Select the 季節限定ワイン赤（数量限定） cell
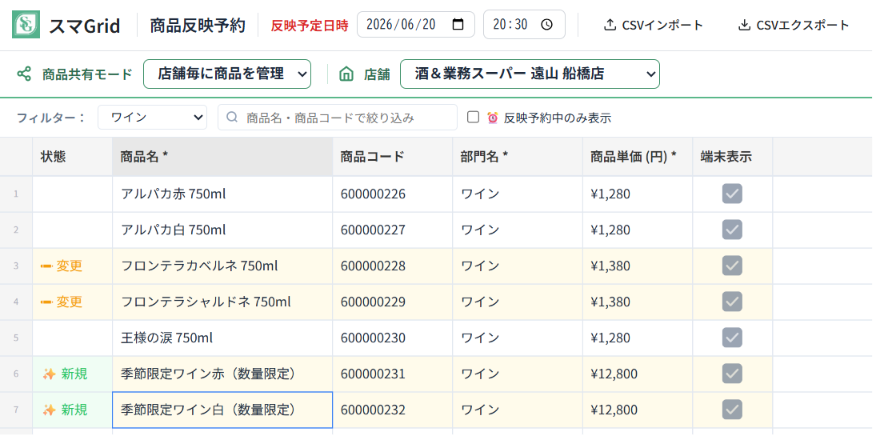 pos(223,374)
